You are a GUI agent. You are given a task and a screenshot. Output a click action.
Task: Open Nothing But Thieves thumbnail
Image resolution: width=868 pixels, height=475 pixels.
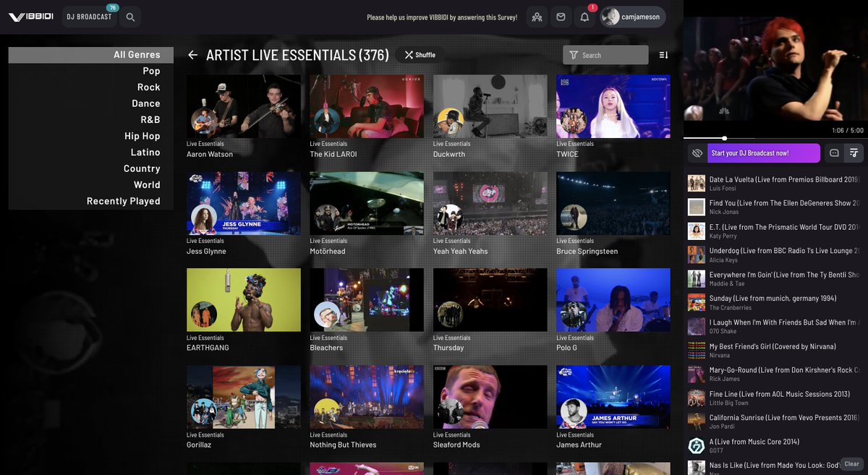click(x=367, y=397)
